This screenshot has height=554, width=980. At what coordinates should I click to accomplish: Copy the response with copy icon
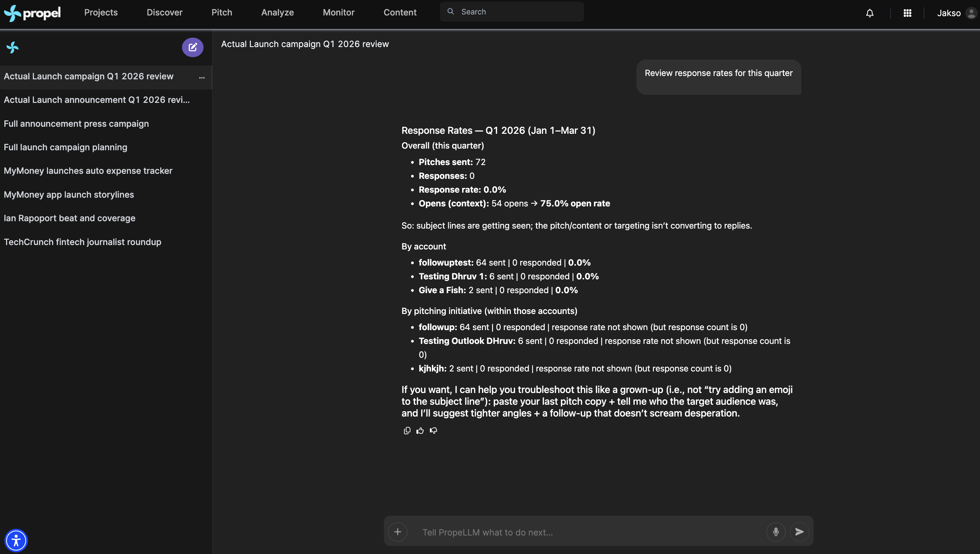407,430
